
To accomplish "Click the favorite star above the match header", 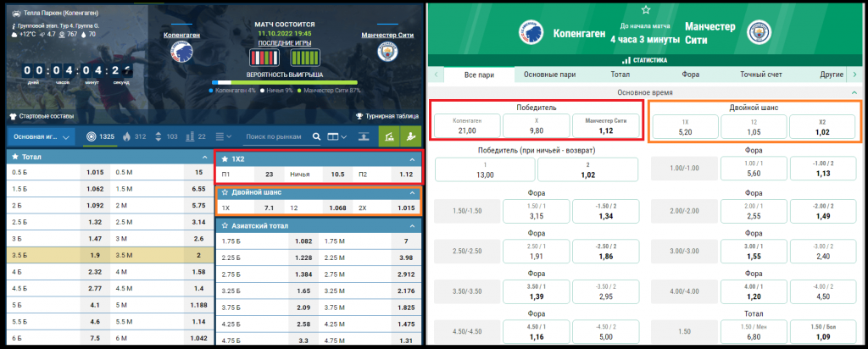I will coord(646,10).
